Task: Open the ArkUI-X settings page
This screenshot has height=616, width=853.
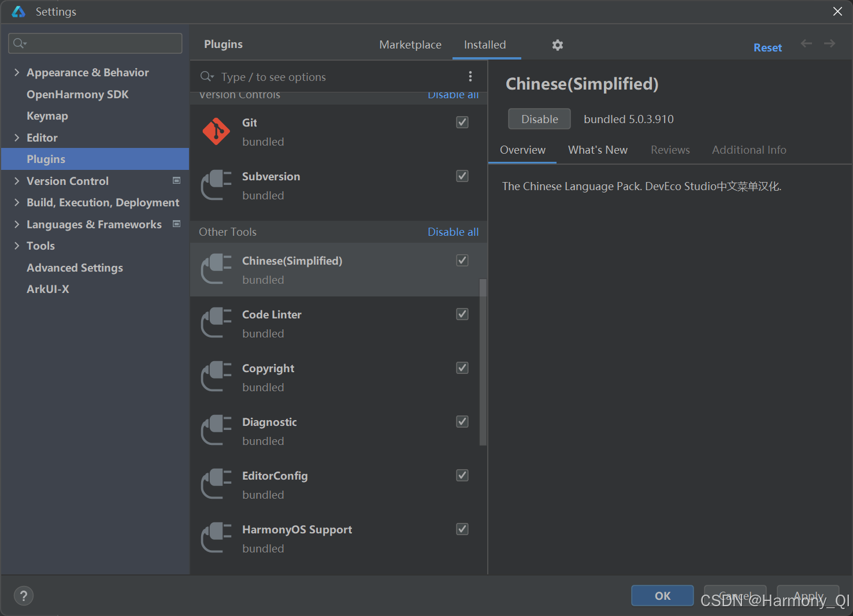Action: coord(48,289)
